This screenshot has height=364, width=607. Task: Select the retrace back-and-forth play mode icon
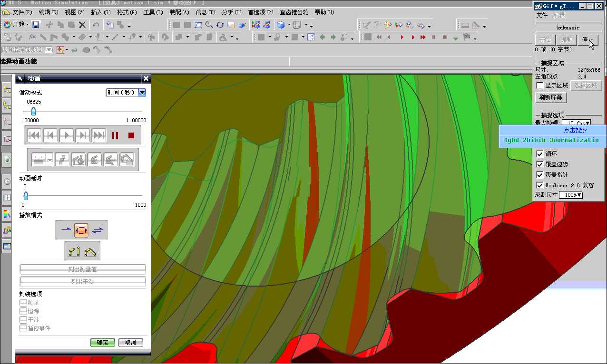[98, 230]
